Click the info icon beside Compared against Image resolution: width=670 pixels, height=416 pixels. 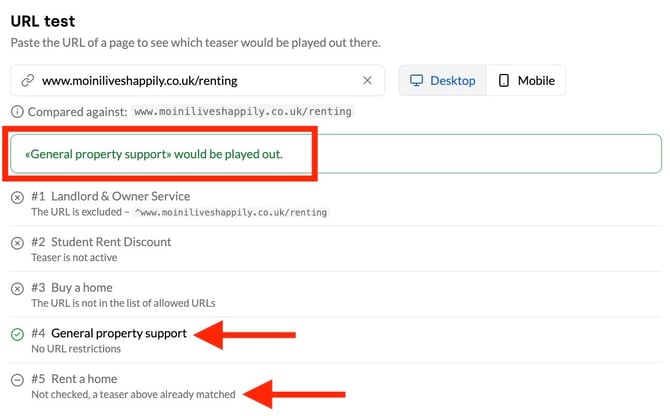tap(17, 112)
